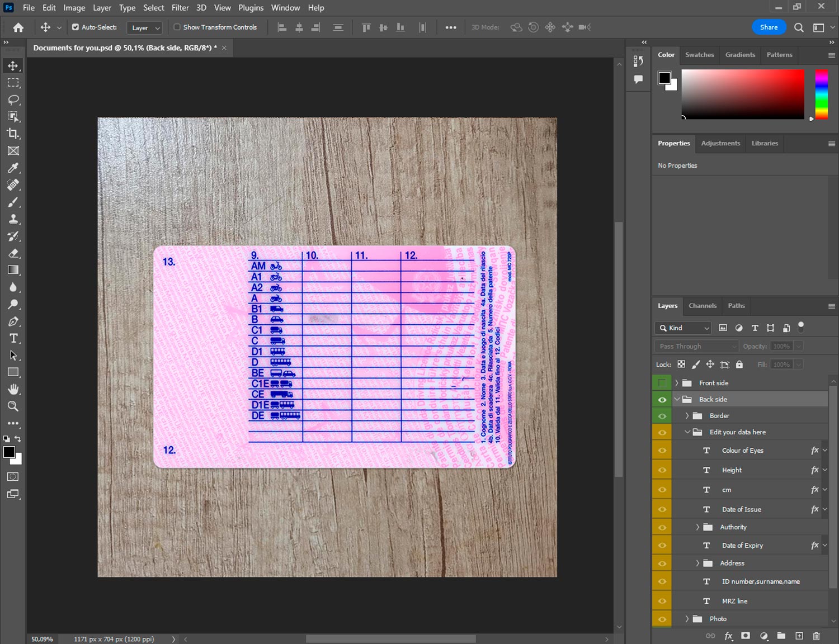Select the Clone Stamp tool
Screen dimensions: 839x644
13,219
